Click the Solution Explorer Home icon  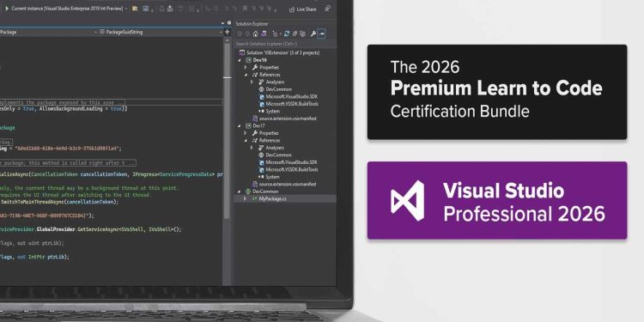pyautogui.click(x=256, y=34)
